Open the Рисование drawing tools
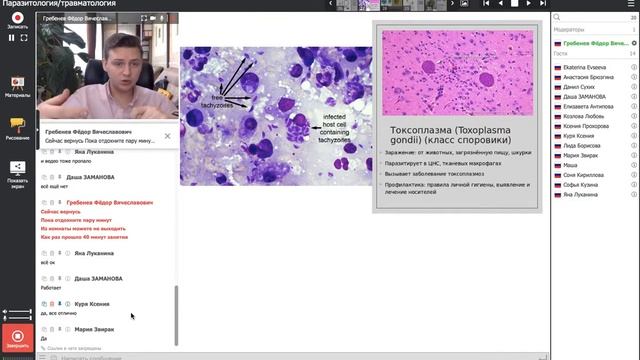The image size is (640, 360). [17, 129]
